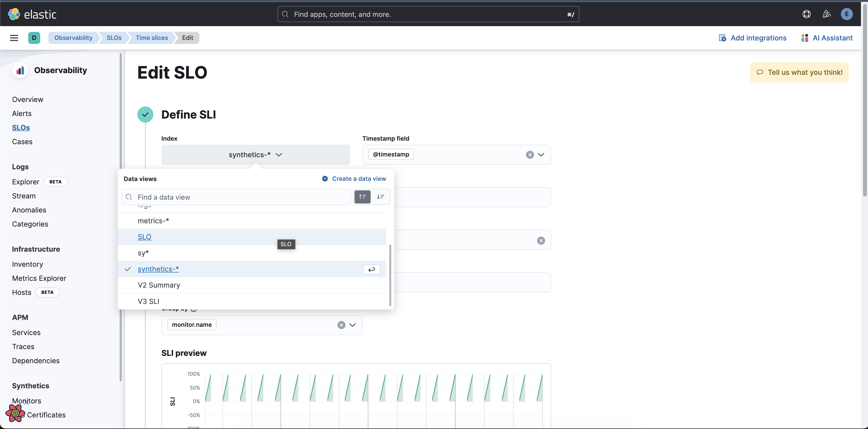The width and height of the screenshot is (868, 429).
Task: Open Alerts in sidebar
Action: tap(22, 114)
